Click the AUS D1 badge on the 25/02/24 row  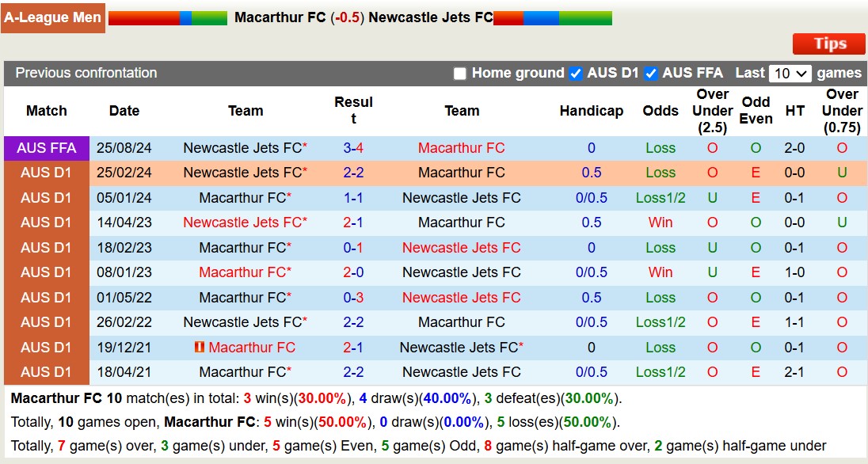point(46,173)
